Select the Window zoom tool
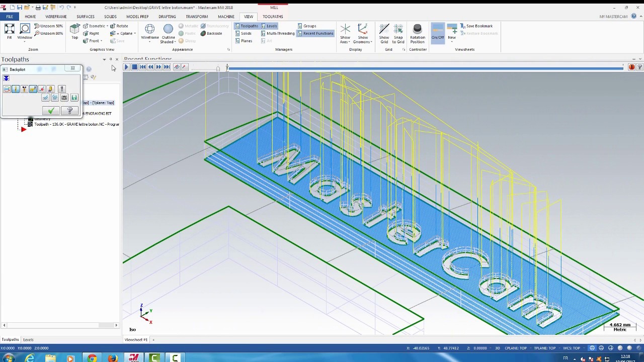The height and width of the screenshot is (362, 644). tap(25, 32)
